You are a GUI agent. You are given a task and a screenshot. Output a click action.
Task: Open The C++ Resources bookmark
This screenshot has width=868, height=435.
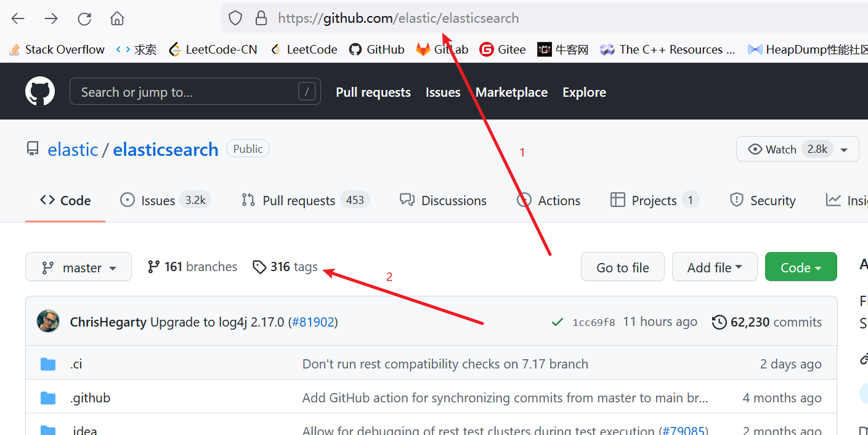(668, 49)
